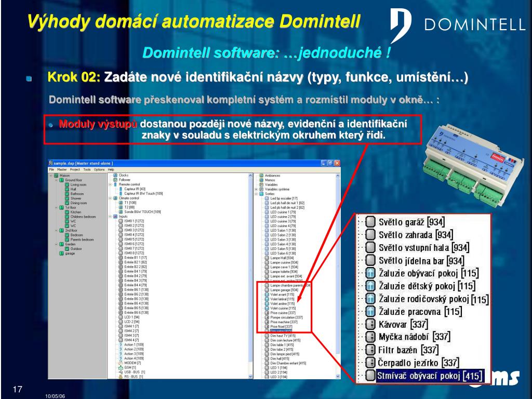Select Din coin lecture [415] output
The image size is (532, 399).
pyautogui.click(x=285, y=340)
